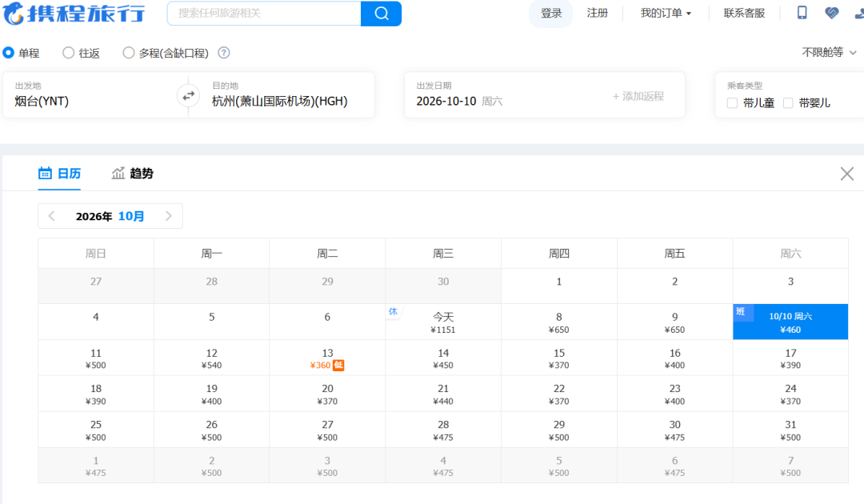Click 注册 register link

(x=598, y=14)
